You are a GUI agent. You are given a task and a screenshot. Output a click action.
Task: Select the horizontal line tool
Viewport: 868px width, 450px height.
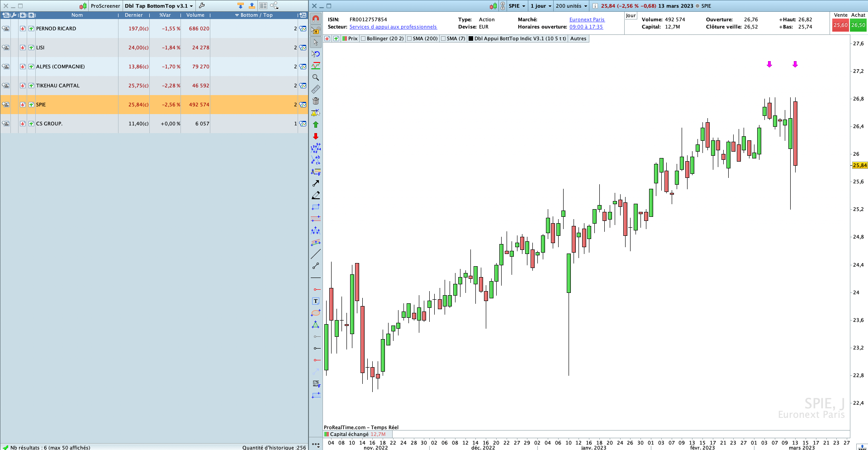point(316,278)
